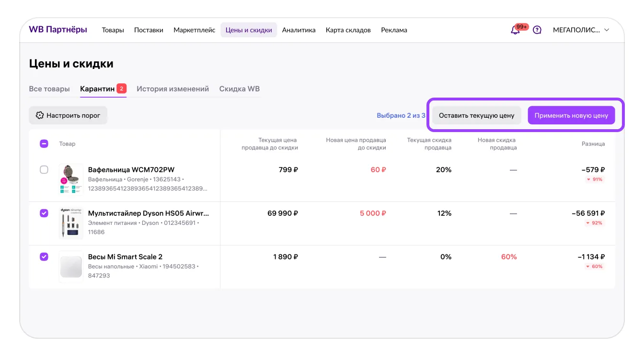Click the Выбрано 2 из 3 text
Viewport: 644px width, 356px height.
(401, 115)
